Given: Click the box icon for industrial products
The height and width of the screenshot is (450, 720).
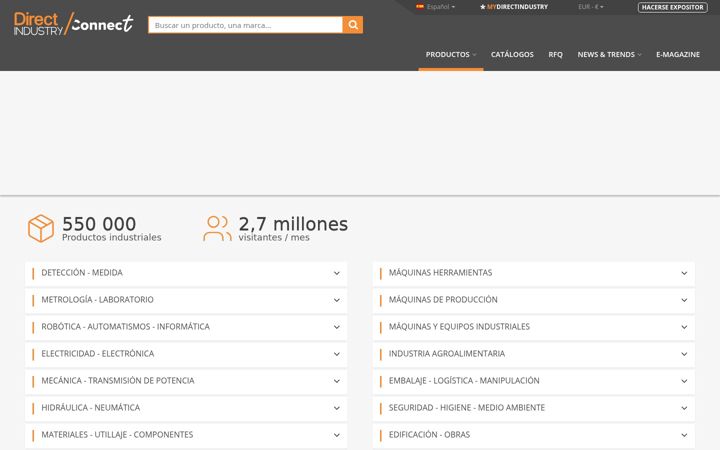Looking at the screenshot, I should (41, 228).
